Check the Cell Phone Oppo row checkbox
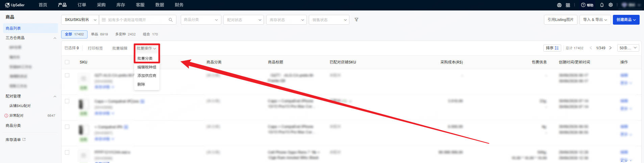 [x=67, y=152]
